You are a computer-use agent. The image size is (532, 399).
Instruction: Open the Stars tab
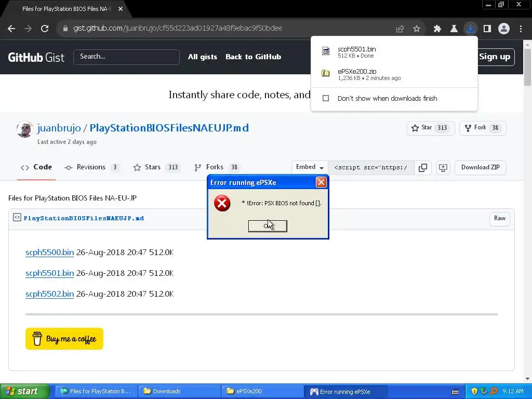coord(157,167)
